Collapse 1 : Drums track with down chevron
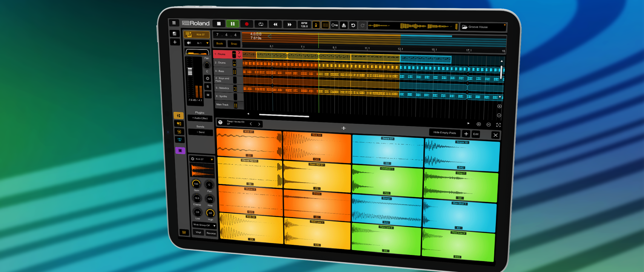Image resolution: width=644 pixels, height=272 pixels. click(x=239, y=56)
